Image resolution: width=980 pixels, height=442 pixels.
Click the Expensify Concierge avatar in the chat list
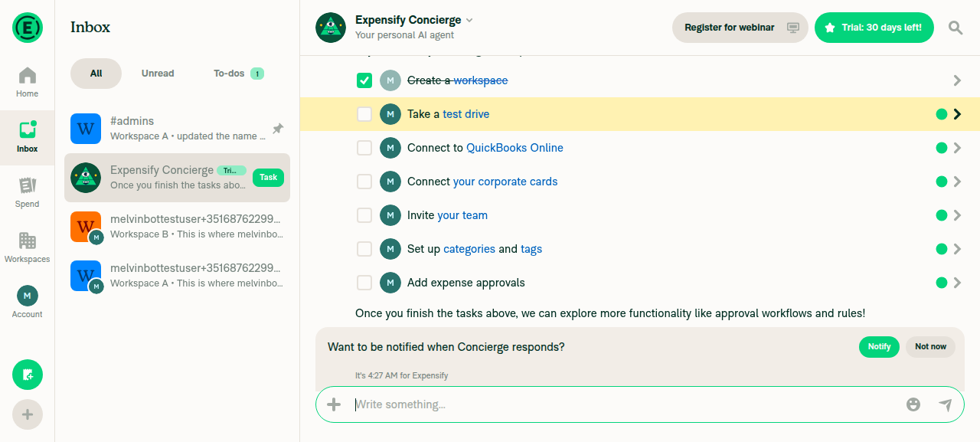pos(86,178)
